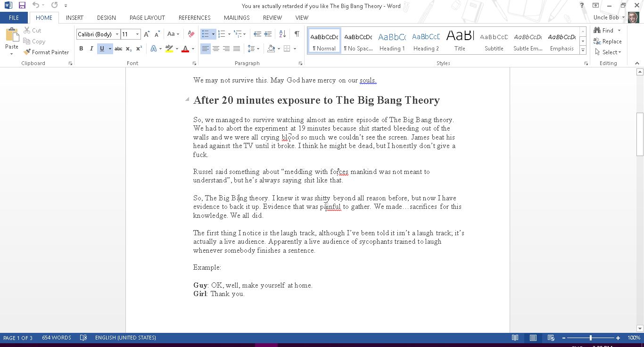644x347 pixels.
Task: Toggle Justify paragraph alignment
Action: pyautogui.click(x=237, y=49)
